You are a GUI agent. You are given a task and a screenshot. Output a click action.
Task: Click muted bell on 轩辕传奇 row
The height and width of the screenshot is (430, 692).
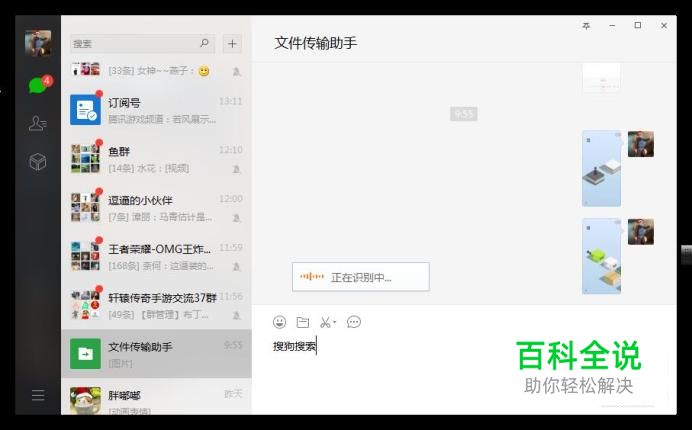pos(237,315)
